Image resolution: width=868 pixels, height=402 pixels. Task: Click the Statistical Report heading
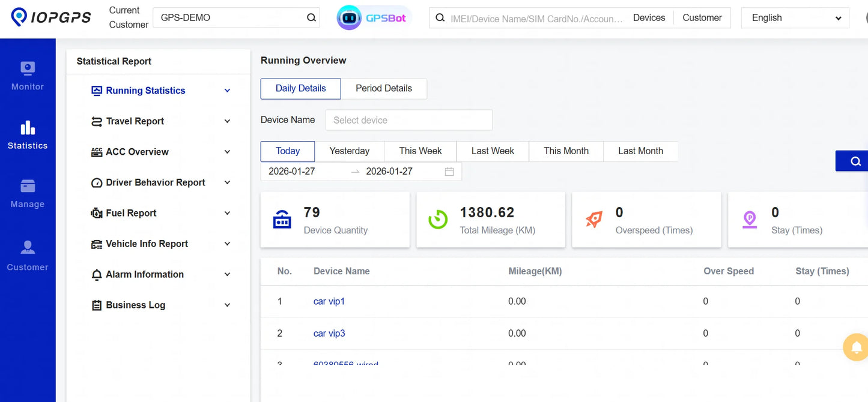(x=114, y=61)
